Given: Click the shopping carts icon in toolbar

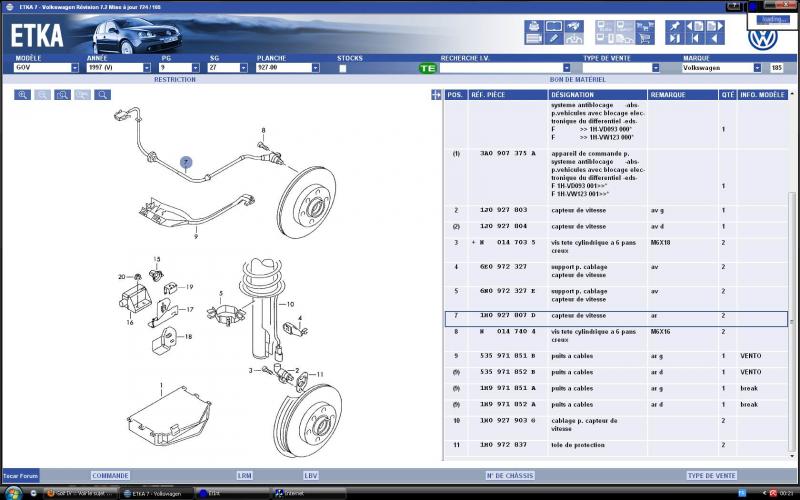Looking at the screenshot, I should click(645, 26).
